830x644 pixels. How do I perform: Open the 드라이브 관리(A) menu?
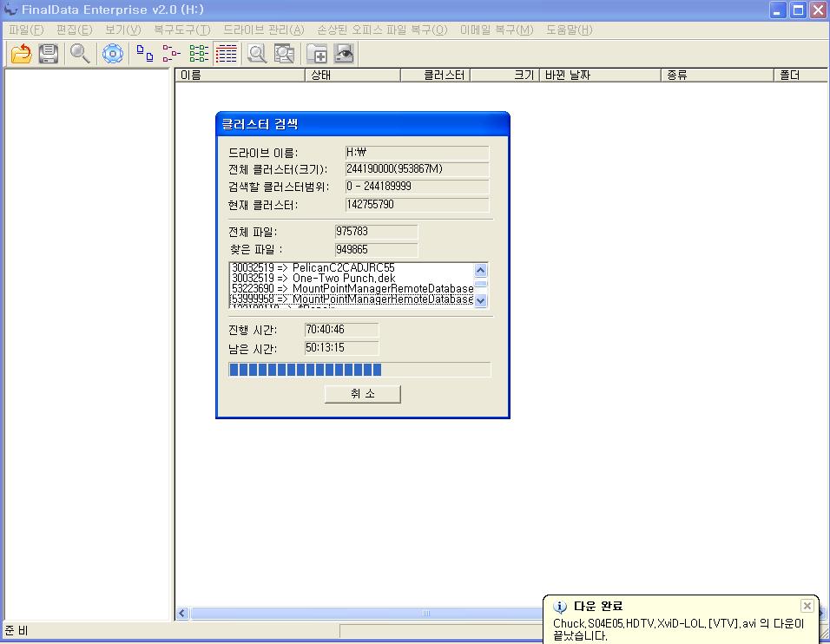(264, 30)
